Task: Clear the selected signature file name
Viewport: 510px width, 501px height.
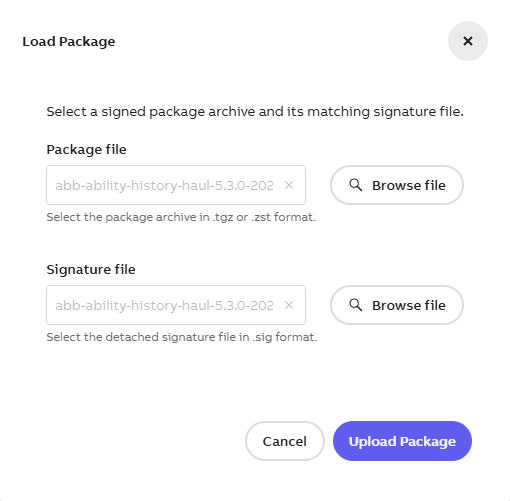Action: 289,305
